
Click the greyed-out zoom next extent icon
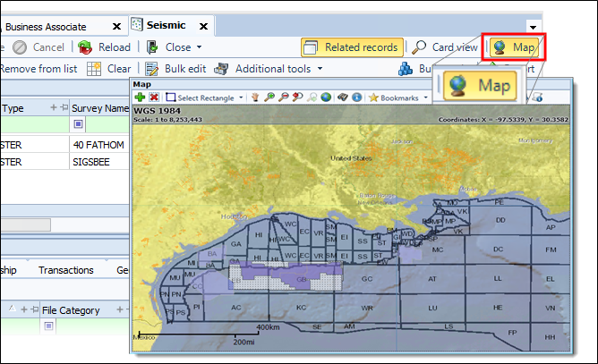[x=312, y=97]
